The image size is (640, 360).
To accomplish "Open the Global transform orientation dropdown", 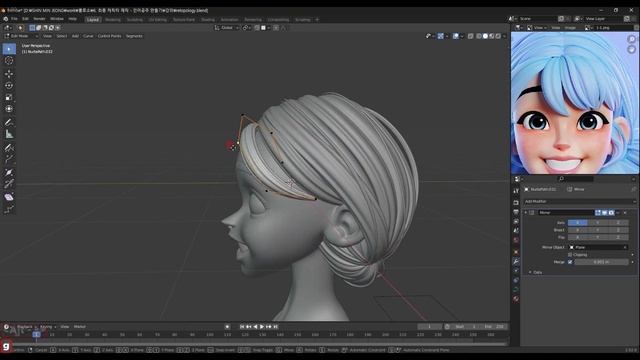I will [x=227, y=28].
